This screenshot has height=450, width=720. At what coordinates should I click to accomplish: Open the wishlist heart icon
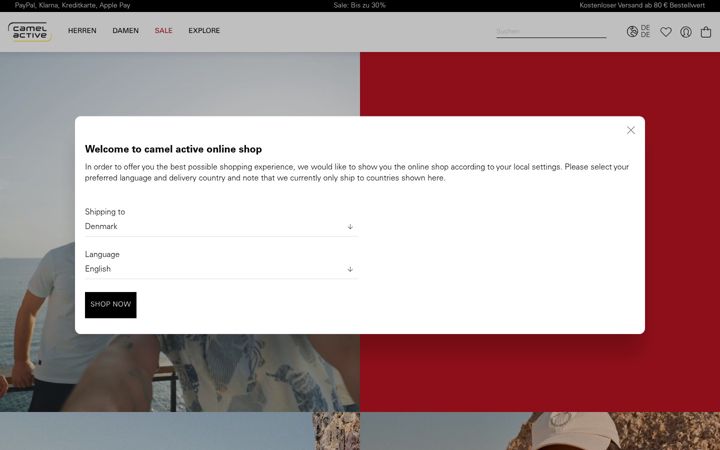click(x=665, y=32)
